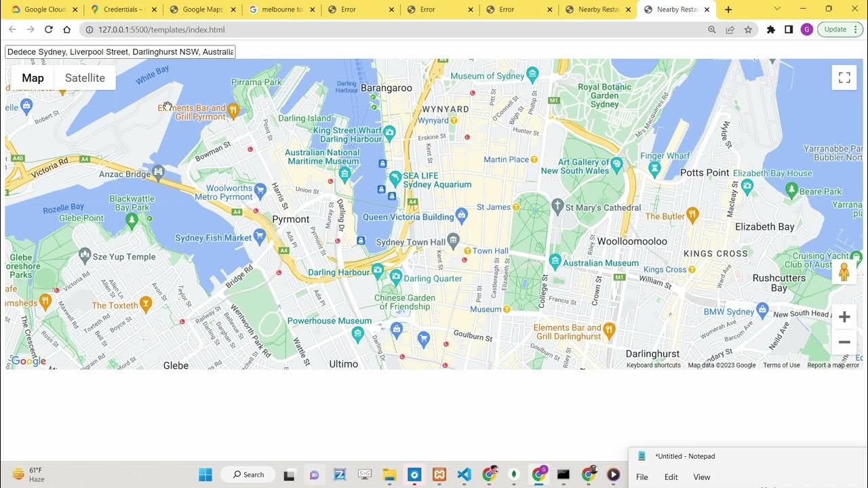Toggle the browser side panel
Viewport: 868px width, 488px height.
tap(789, 30)
